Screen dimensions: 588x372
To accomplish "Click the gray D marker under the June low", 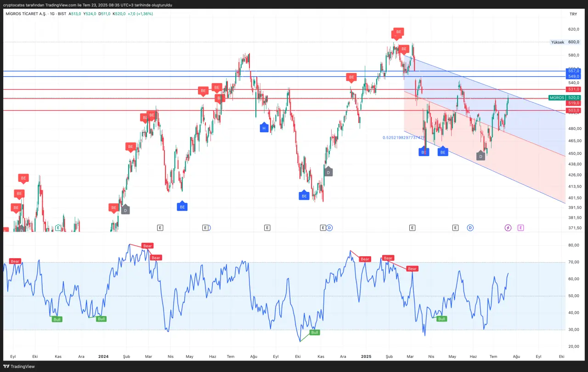I will pos(481,156).
